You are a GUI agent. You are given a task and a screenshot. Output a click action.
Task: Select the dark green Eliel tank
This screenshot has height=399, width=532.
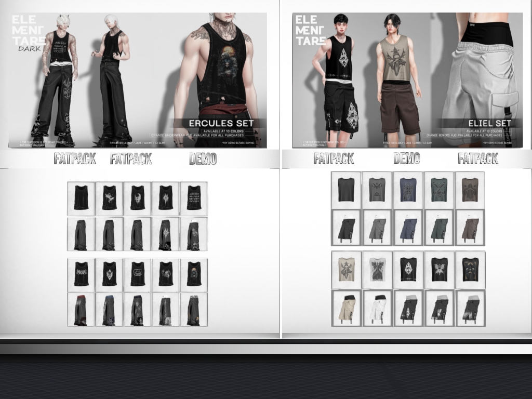[x=439, y=190]
